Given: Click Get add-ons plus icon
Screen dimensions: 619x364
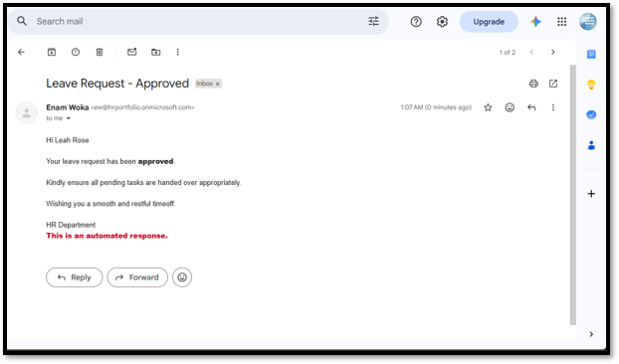Looking at the screenshot, I should (x=591, y=194).
